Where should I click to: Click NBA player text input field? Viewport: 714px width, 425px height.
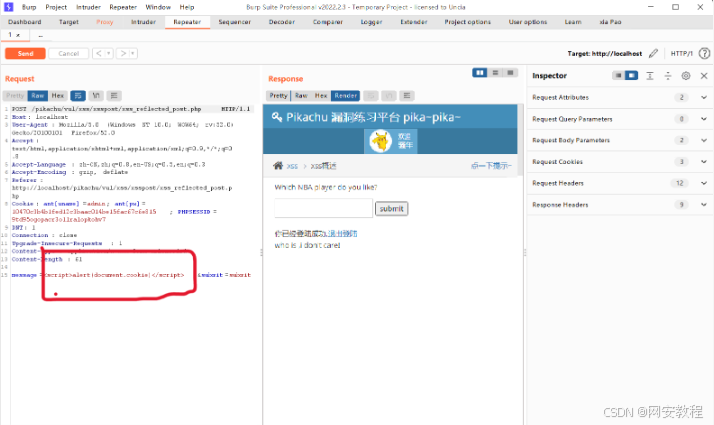pos(323,208)
